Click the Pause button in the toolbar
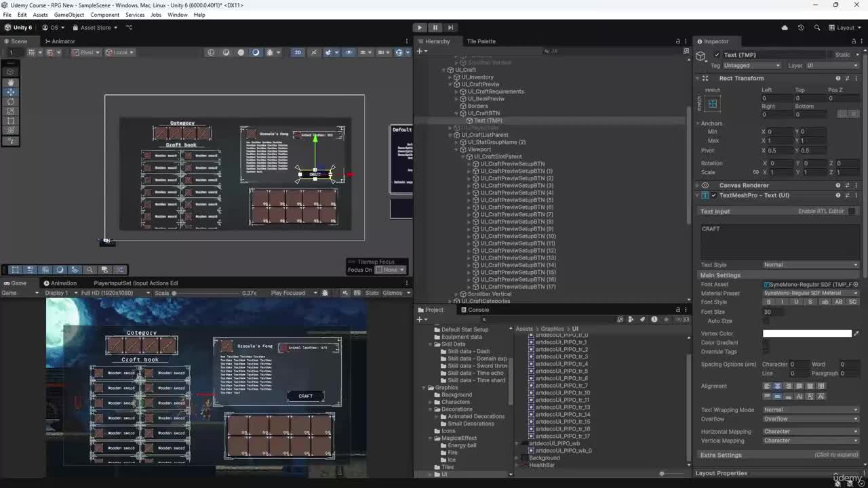The image size is (868, 488). tap(435, 28)
